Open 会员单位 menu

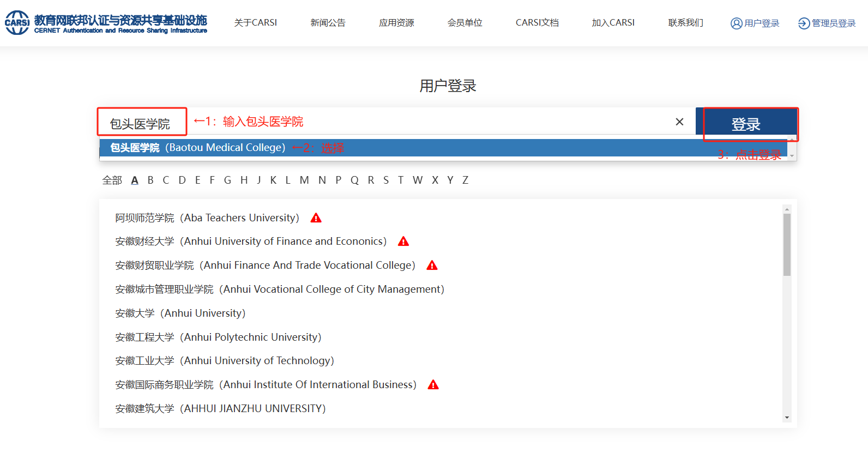[x=465, y=23]
